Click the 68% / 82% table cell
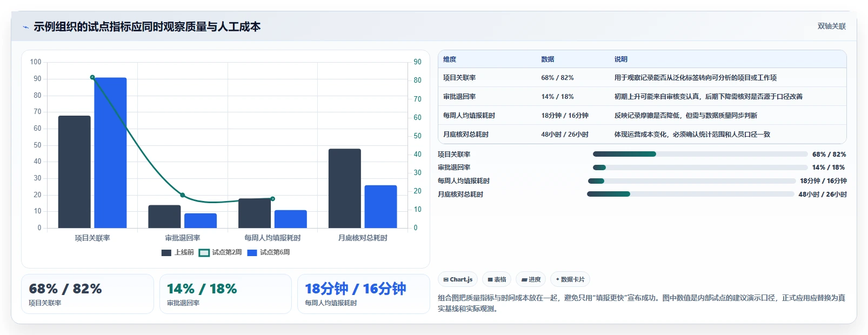868x335 pixels. (557, 78)
